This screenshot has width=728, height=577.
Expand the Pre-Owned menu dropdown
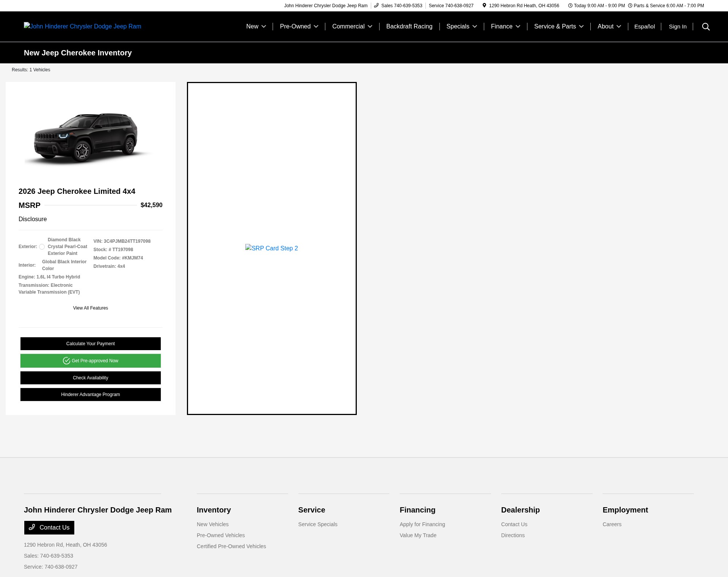pos(299,27)
